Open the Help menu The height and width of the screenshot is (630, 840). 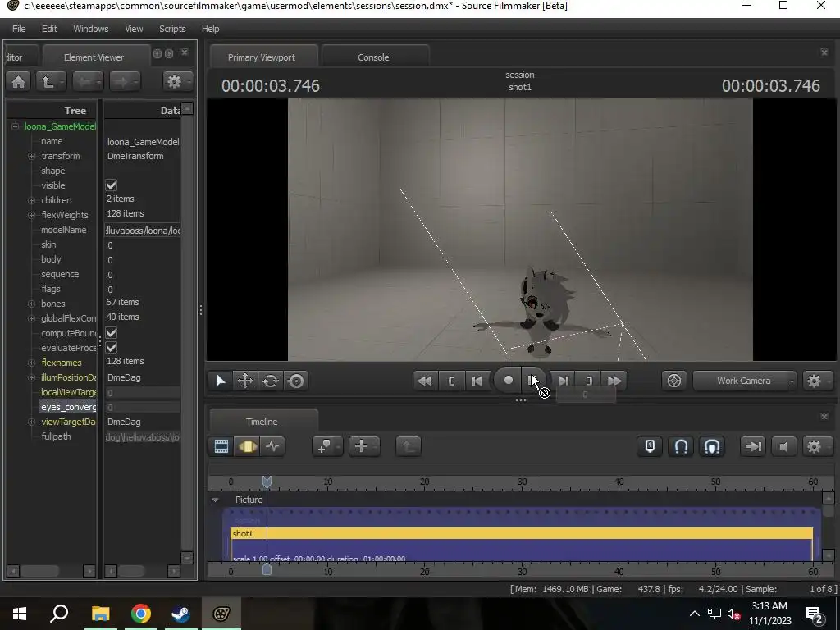(x=210, y=29)
